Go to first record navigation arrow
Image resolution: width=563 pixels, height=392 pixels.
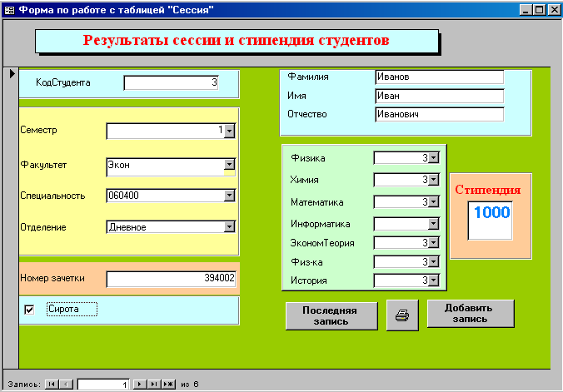[52, 385]
